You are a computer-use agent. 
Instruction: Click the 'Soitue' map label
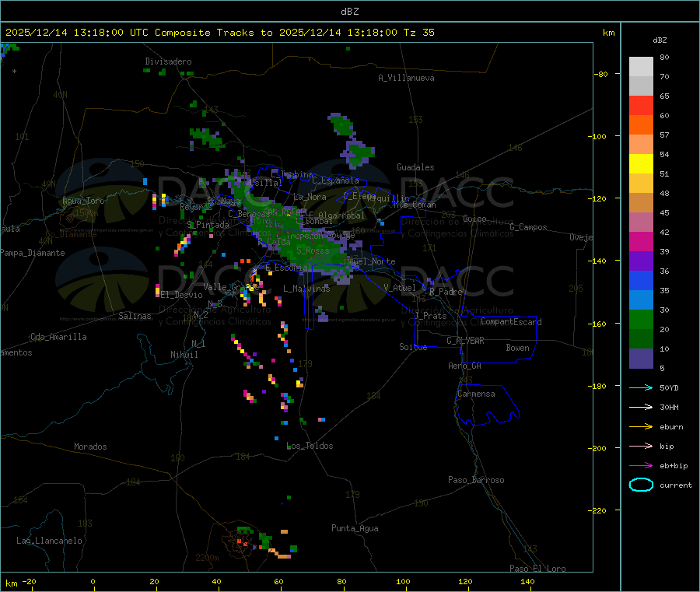point(413,347)
